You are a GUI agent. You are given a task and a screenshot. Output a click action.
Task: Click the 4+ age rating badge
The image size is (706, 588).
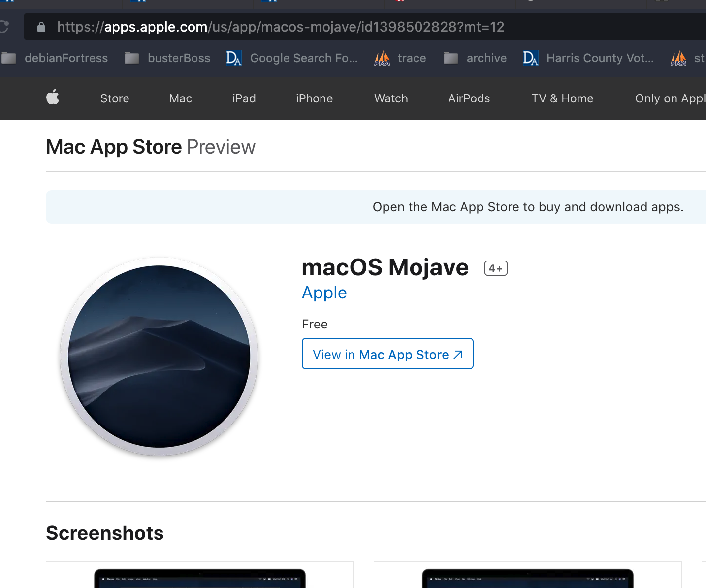(496, 268)
